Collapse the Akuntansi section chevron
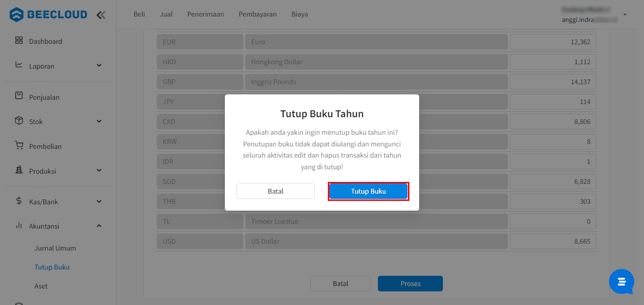Viewport: 644px width, 305px height. tap(99, 226)
